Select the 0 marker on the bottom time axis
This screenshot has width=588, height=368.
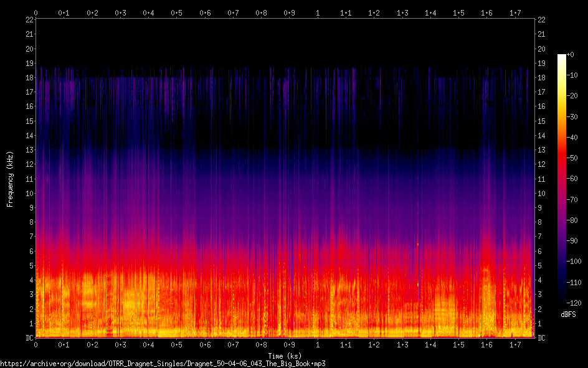(x=36, y=345)
